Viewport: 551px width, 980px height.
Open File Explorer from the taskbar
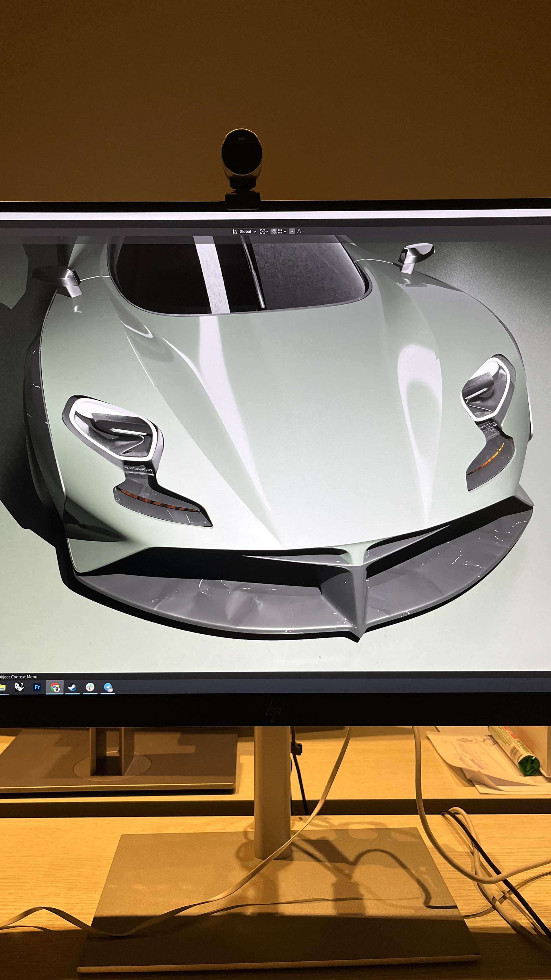point(2,687)
